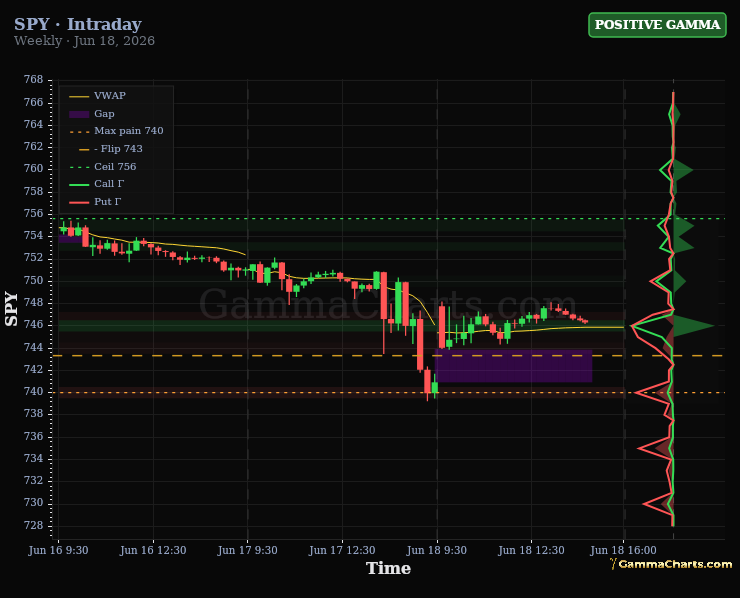Click the Weekly · Jun 18, 2026 subtitle
This screenshot has width=740, height=598.
click(84, 41)
